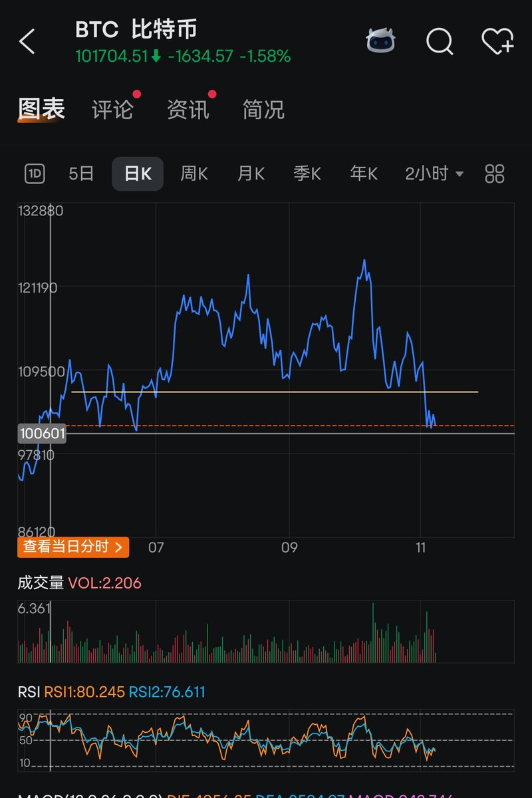The height and width of the screenshot is (798, 532).
Task: Select the 1D intraday icon
Action: click(x=35, y=174)
